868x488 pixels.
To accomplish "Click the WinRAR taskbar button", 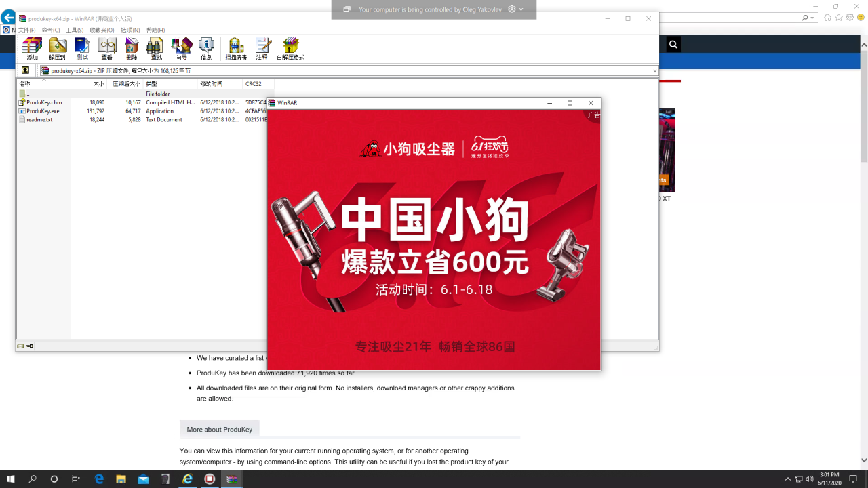I will (232, 479).
